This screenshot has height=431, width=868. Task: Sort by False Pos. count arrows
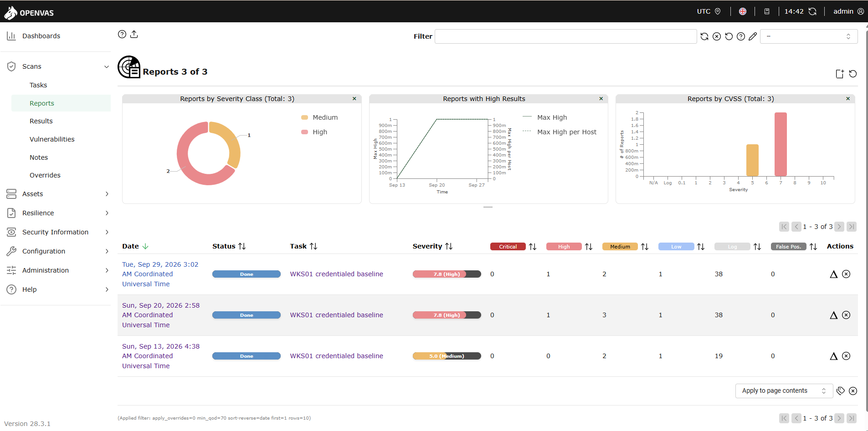[x=813, y=247]
